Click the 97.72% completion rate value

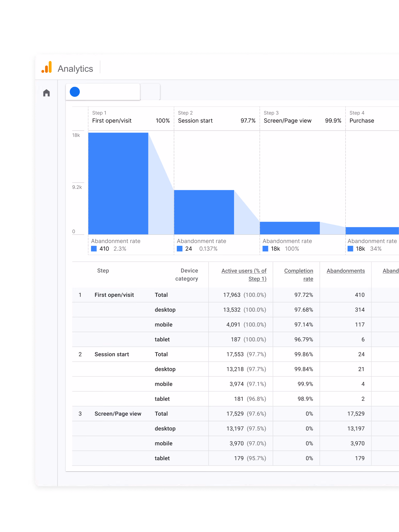(304, 295)
